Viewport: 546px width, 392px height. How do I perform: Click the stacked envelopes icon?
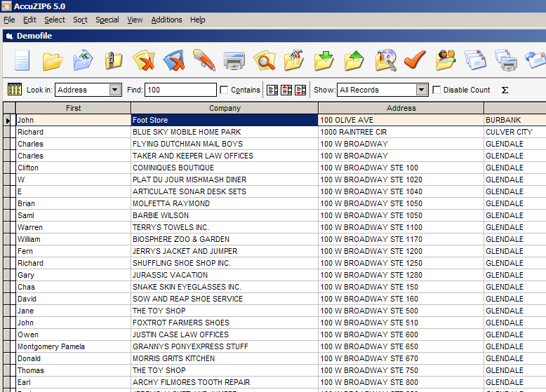(476, 60)
